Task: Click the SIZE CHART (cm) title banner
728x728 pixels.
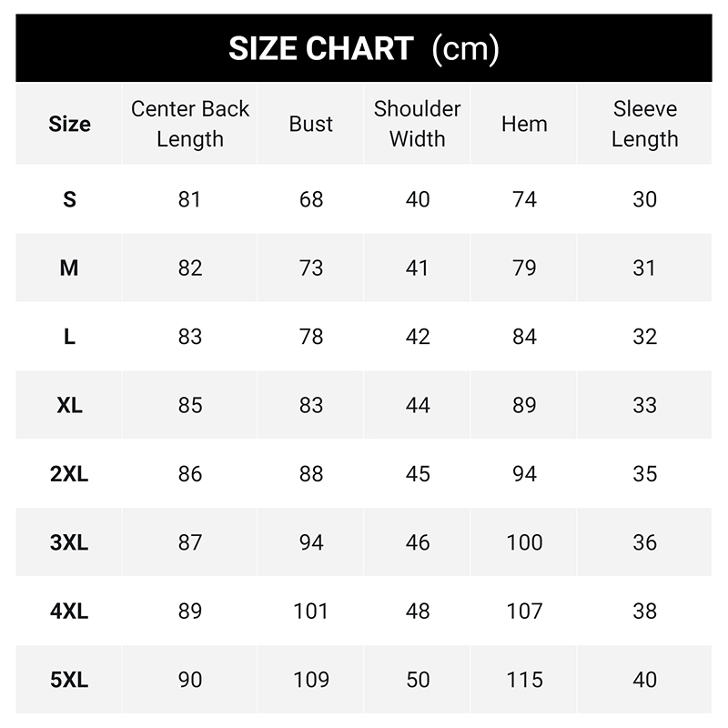Action: click(x=363, y=48)
